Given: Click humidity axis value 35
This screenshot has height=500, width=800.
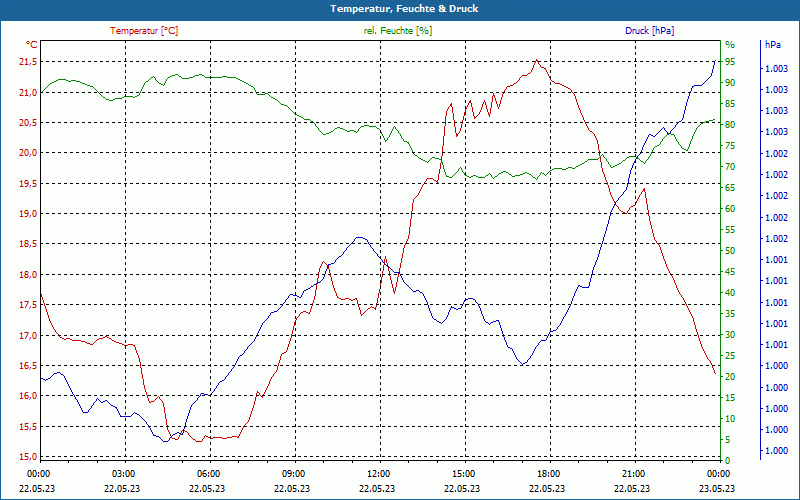Looking at the screenshot, I should coord(730,314).
